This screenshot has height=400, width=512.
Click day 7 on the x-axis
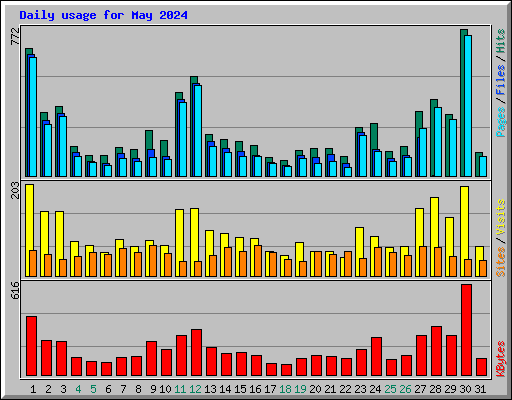click(123, 389)
